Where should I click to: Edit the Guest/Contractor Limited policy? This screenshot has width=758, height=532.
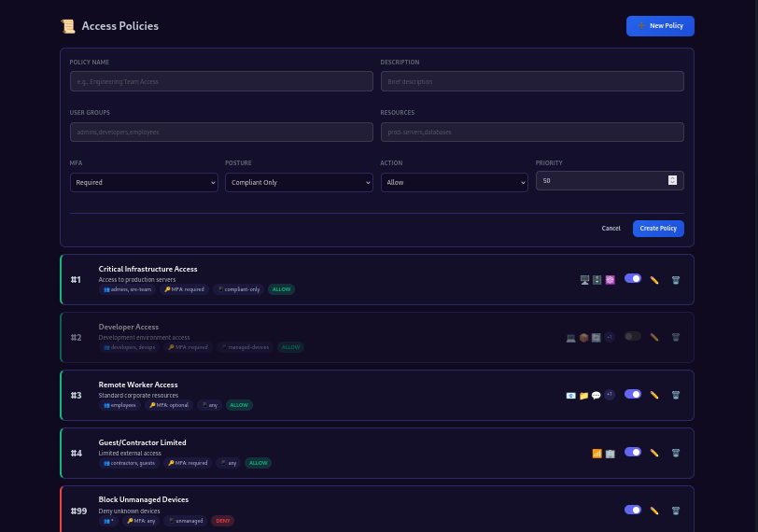point(654,453)
